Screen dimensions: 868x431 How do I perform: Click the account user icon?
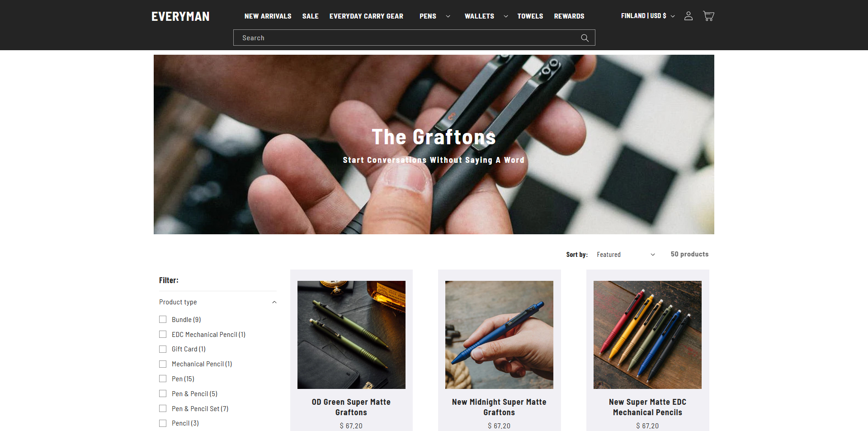click(689, 16)
